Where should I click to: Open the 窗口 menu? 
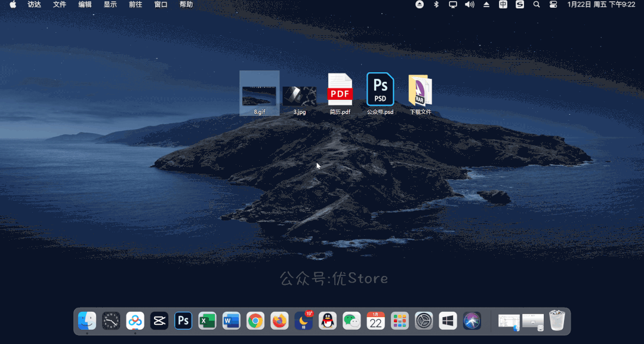click(x=161, y=5)
